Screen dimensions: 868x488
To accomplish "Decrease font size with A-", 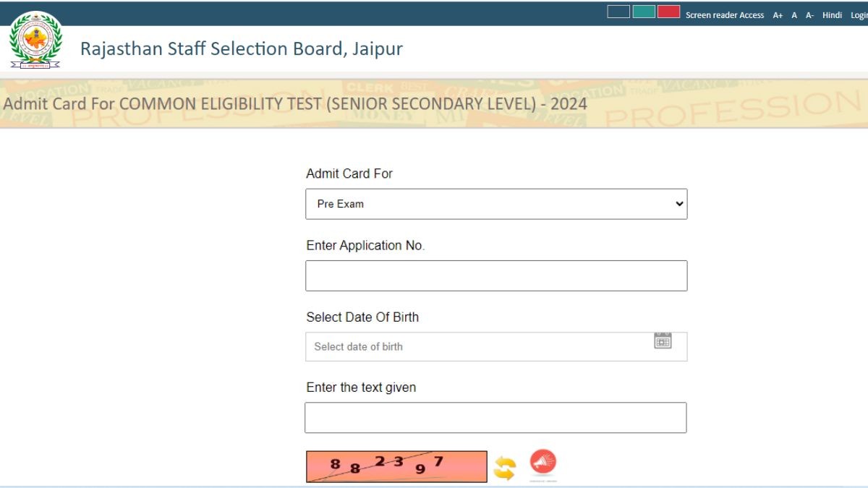I will click(x=810, y=15).
